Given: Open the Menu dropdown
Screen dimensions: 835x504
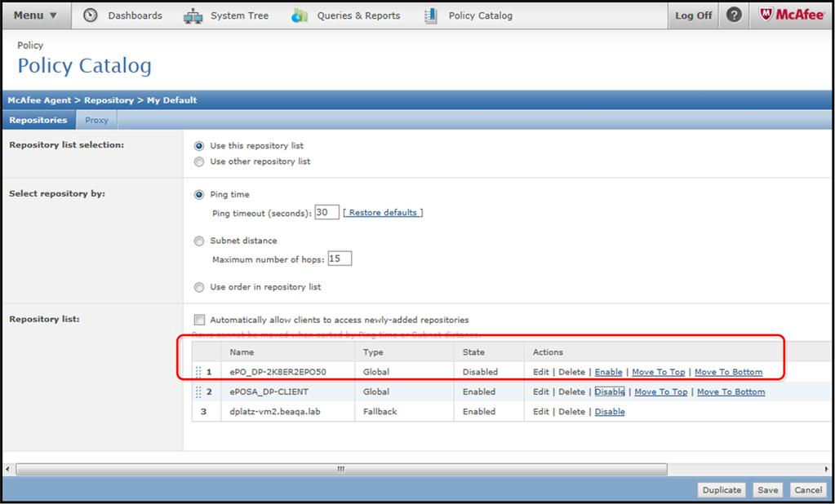Looking at the screenshot, I should pos(36,15).
